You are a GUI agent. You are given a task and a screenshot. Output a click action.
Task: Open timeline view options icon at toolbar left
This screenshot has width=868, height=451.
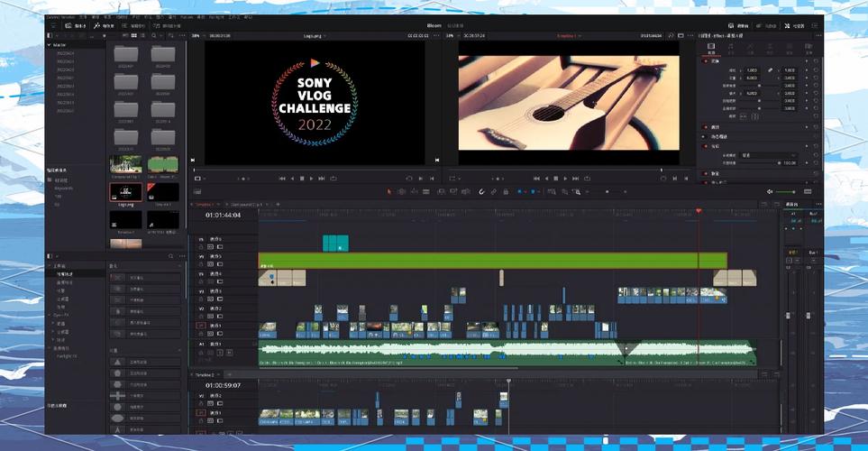point(198,192)
